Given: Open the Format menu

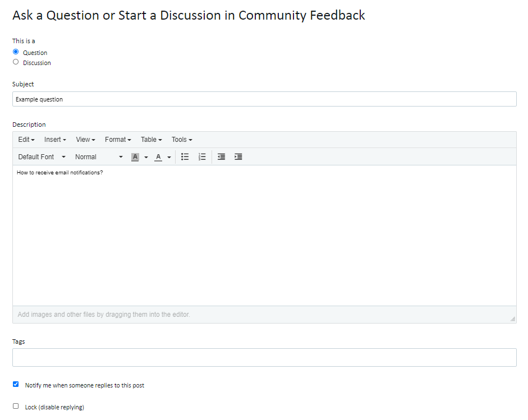Looking at the screenshot, I should tap(118, 140).
